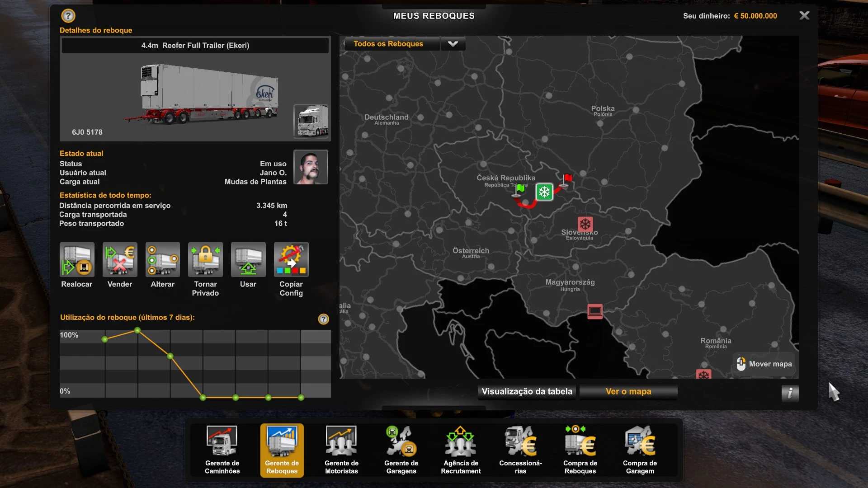Click the attached truck thumbnail

[311, 121]
